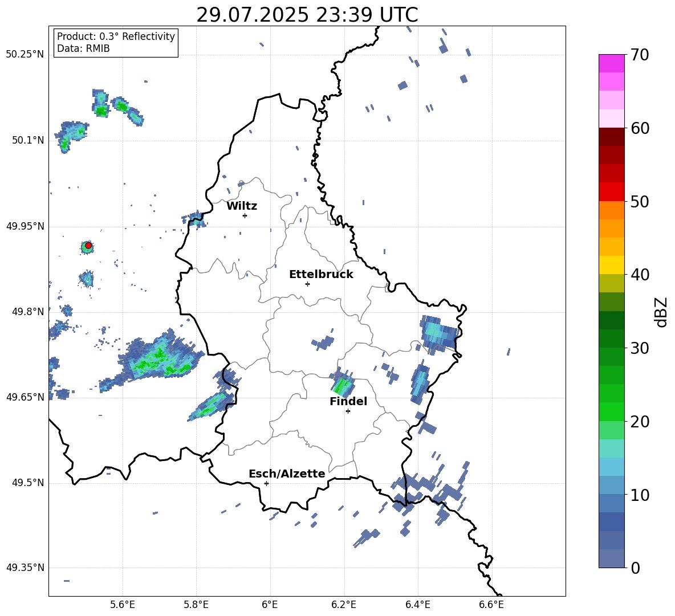Click the green rain cell just above Findel

click(x=343, y=383)
